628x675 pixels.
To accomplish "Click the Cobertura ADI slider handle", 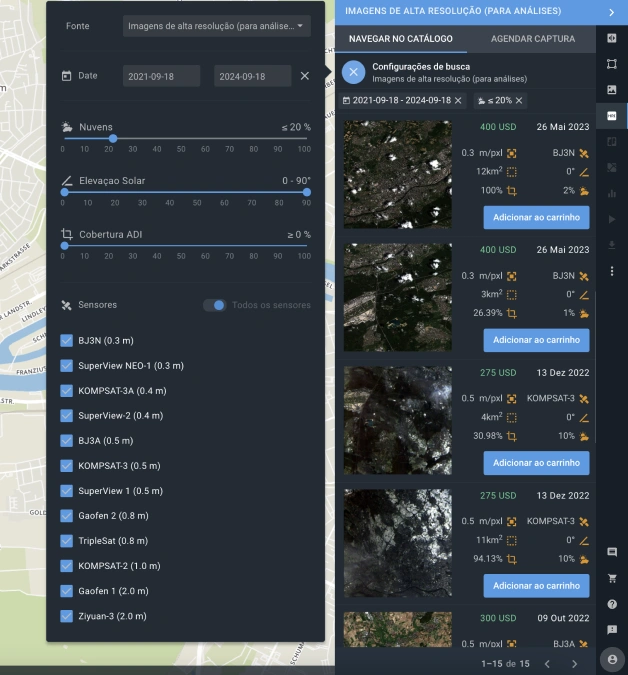I will [x=65, y=246].
